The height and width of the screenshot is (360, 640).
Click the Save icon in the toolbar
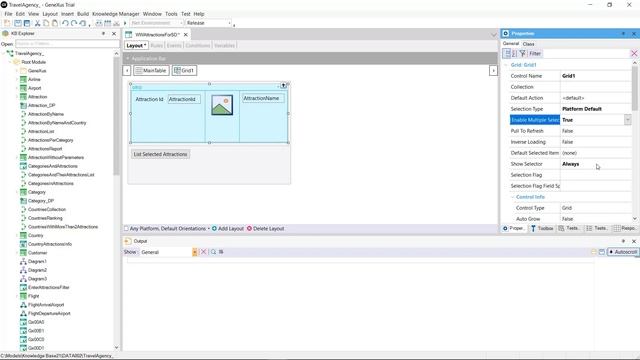pyautogui.click(x=18, y=23)
